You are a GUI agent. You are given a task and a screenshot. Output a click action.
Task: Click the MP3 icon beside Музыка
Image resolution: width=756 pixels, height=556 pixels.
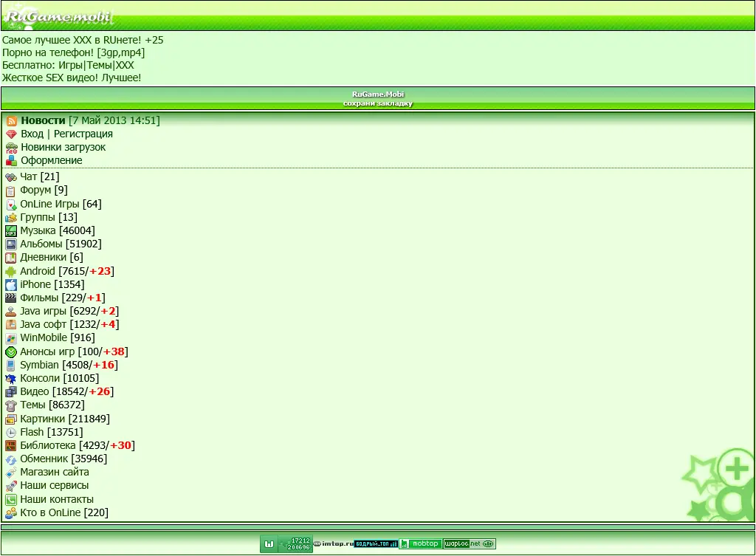click(x=10, y=231)
